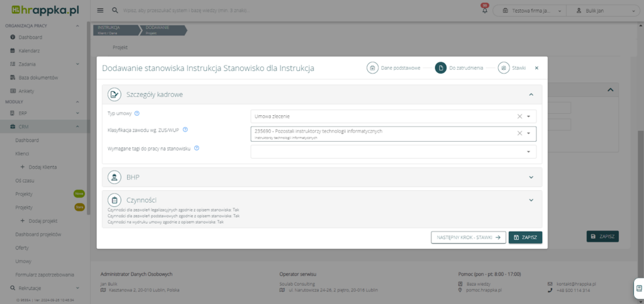Click help icon next to Klasyfikacja zawodu
The image size is (644, 304).
(x=185, y=130)
